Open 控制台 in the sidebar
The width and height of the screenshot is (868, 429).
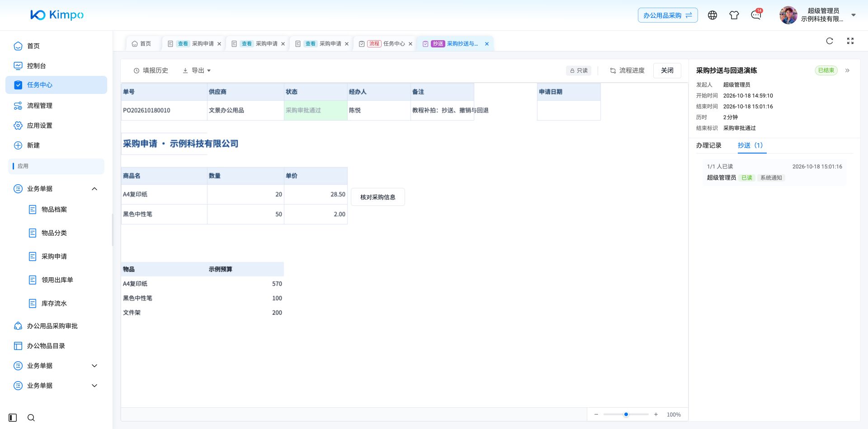tap(56, 66)
